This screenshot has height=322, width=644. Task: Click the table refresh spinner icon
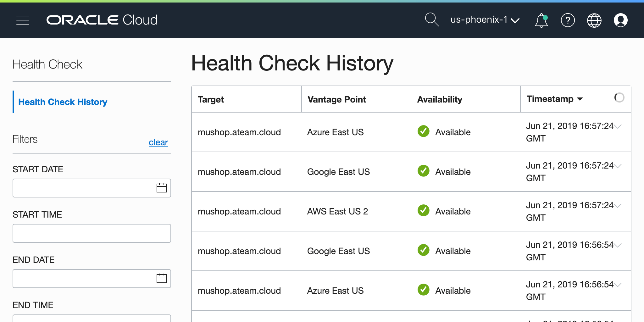point(619,98)
